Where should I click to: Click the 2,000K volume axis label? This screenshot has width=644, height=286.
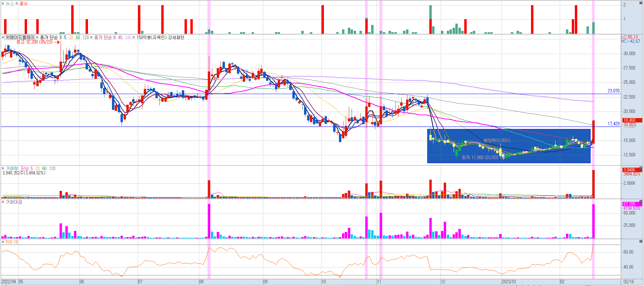(x=629, y=183)
